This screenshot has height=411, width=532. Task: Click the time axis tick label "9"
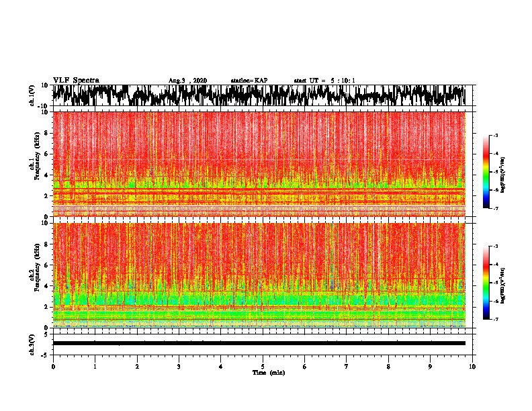(x=430, y=367)
